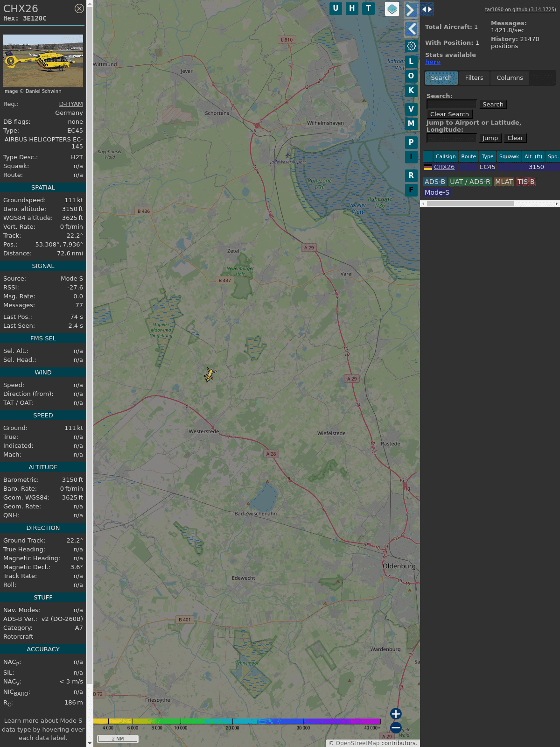Open the helicopter photo thumbnail
560x747 pixels.
coord(43,61)
